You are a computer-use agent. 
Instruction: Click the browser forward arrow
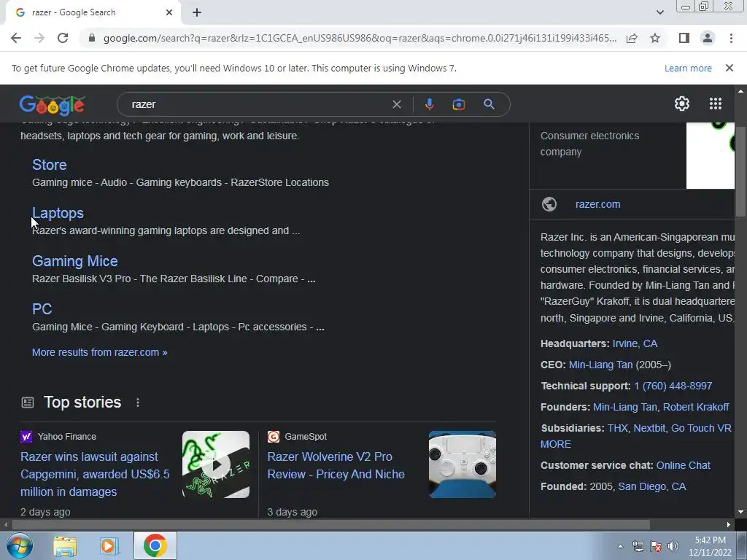click(x=39, y=38)
